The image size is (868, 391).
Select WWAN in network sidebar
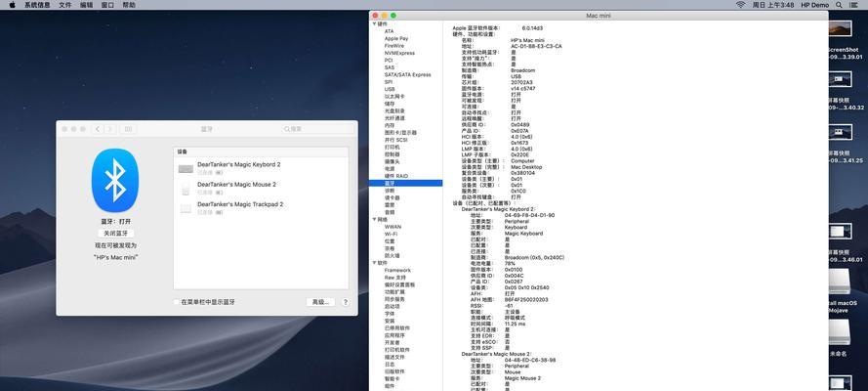click(x=393, y=227)
